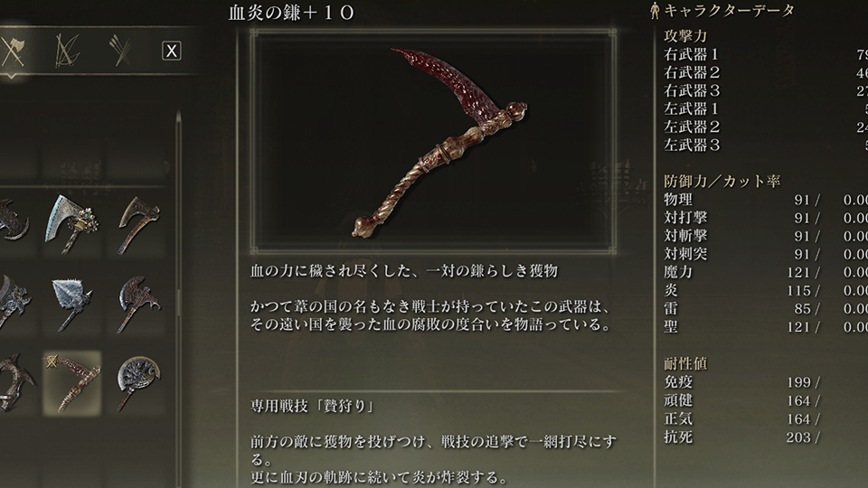Image resolution: width=868 pixels, height=488 pixels.
Task: Select the 右武器１ attack power row
Action: pyautogui.click(x=766, y=54)
